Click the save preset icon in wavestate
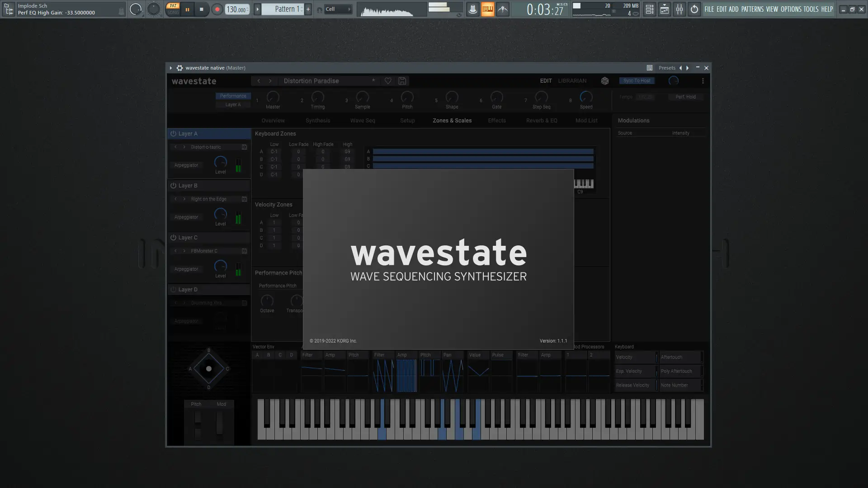Viewport: 868px width, 488px height. (x=402, y=81)
